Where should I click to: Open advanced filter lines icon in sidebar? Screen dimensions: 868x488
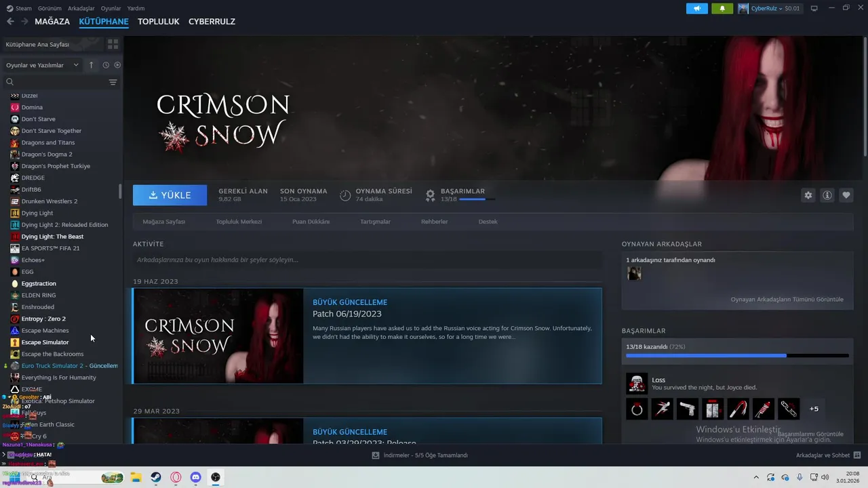tap(113, 82)
